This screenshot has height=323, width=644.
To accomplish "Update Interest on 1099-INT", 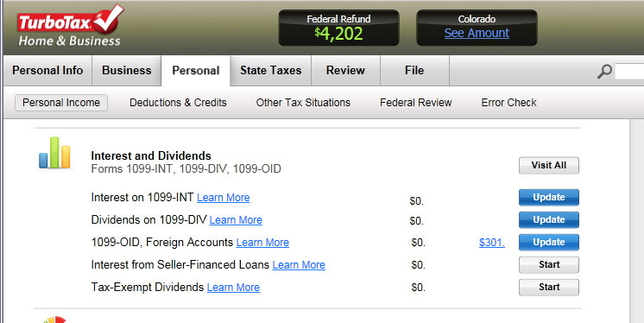I will coord(549,197).
